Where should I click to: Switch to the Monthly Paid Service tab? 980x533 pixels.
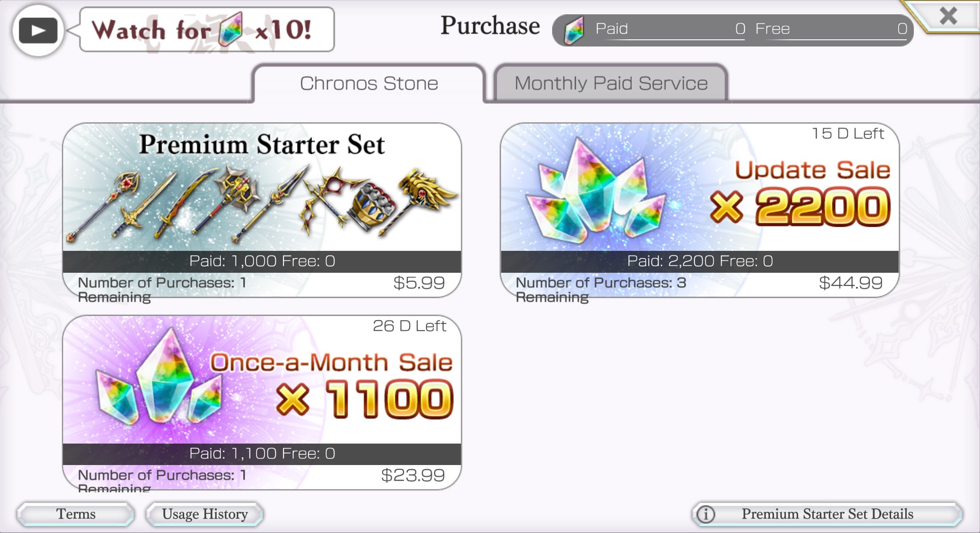611,83
